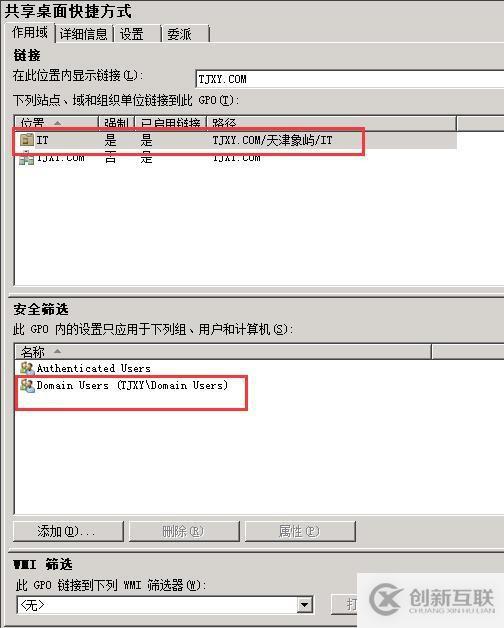Open the WMI filter dropdown arrow

click(x=305, y=604)
